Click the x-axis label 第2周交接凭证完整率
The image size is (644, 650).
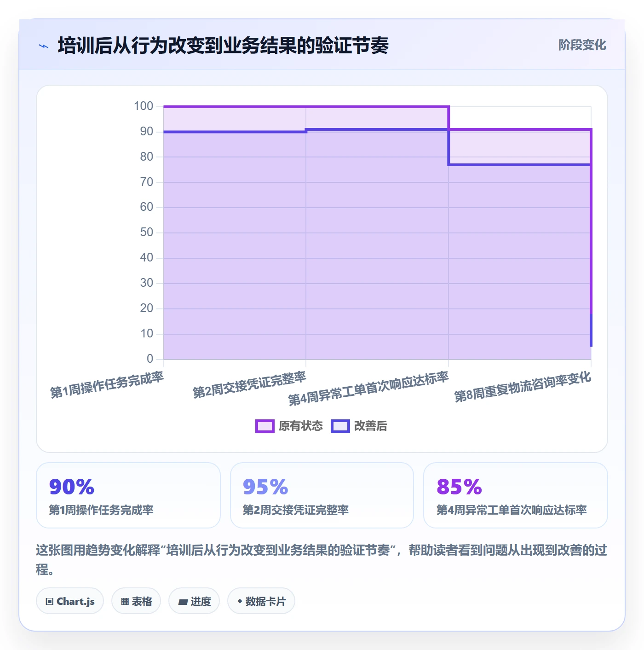[249, 385]
